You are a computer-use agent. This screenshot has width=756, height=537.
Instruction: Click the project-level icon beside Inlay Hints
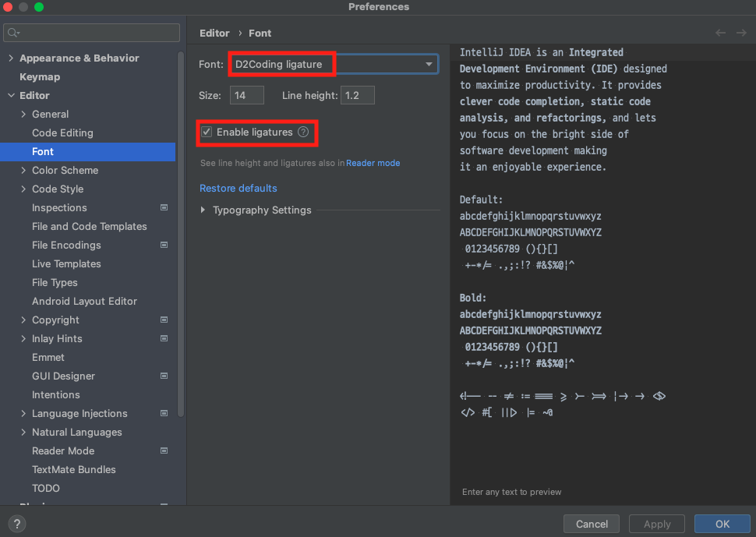[x=164, y=338]
